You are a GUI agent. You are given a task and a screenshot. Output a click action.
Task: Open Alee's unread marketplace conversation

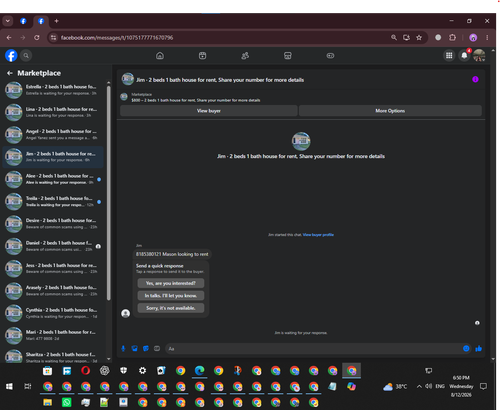[53, 179]
